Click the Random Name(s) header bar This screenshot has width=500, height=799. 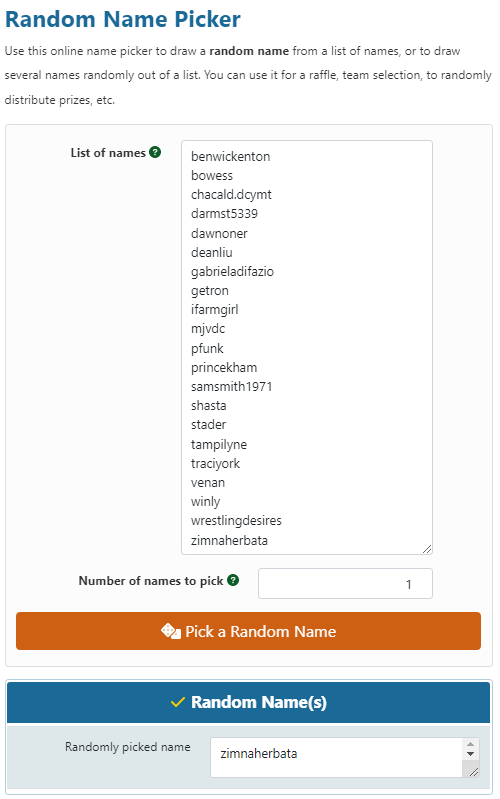[248, 702]
